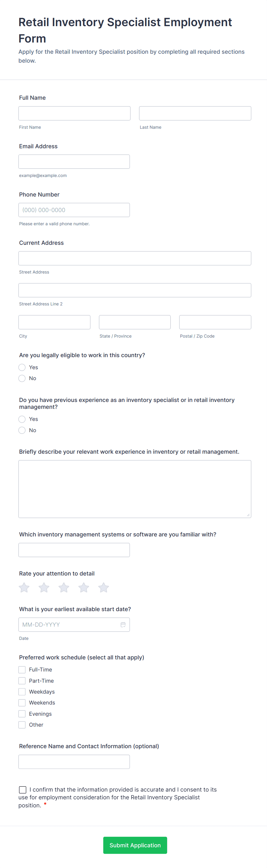Select the second star in the rating
Viewport: 267px width, 868px height.
pos(43,587)
